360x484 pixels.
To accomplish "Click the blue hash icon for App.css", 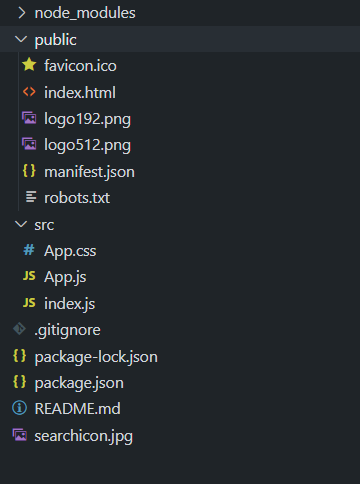I will [x=29, y=250].
